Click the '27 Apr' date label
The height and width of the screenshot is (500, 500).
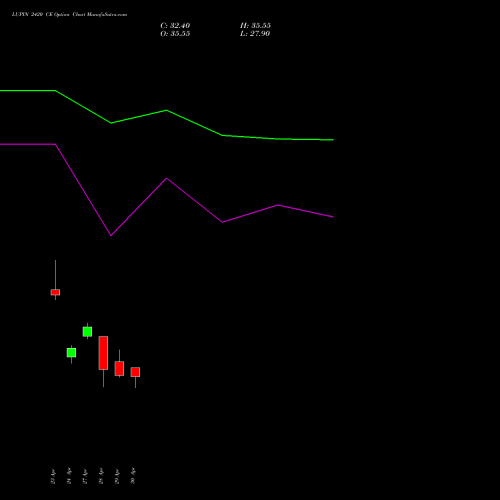tap(85, 476)
